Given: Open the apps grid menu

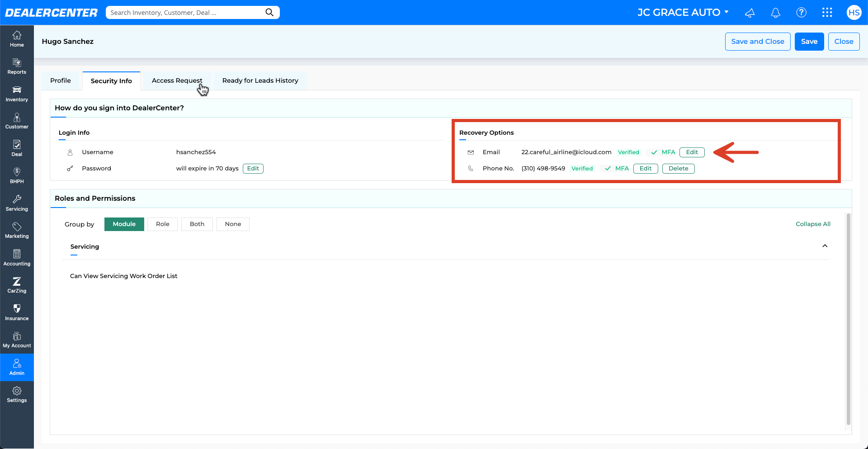Looking at the screenshot, I should pyautogui.click(x=827, y=13).
